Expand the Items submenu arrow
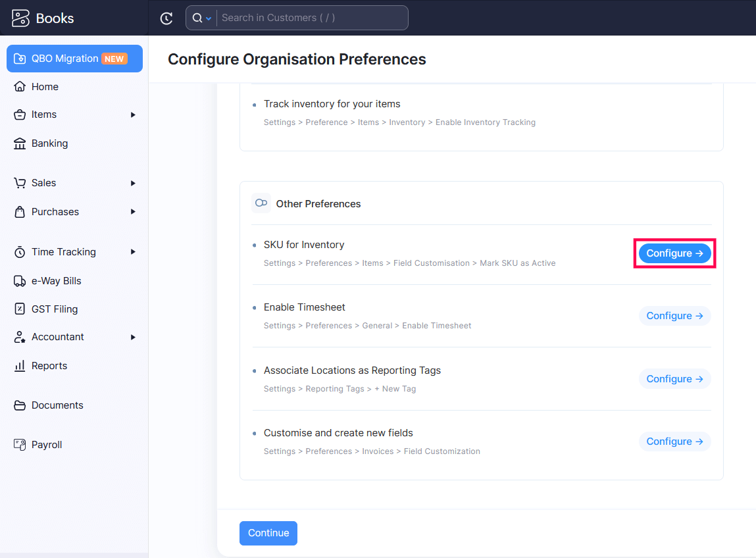Screen dimensions: 756x558 (133, 114)
